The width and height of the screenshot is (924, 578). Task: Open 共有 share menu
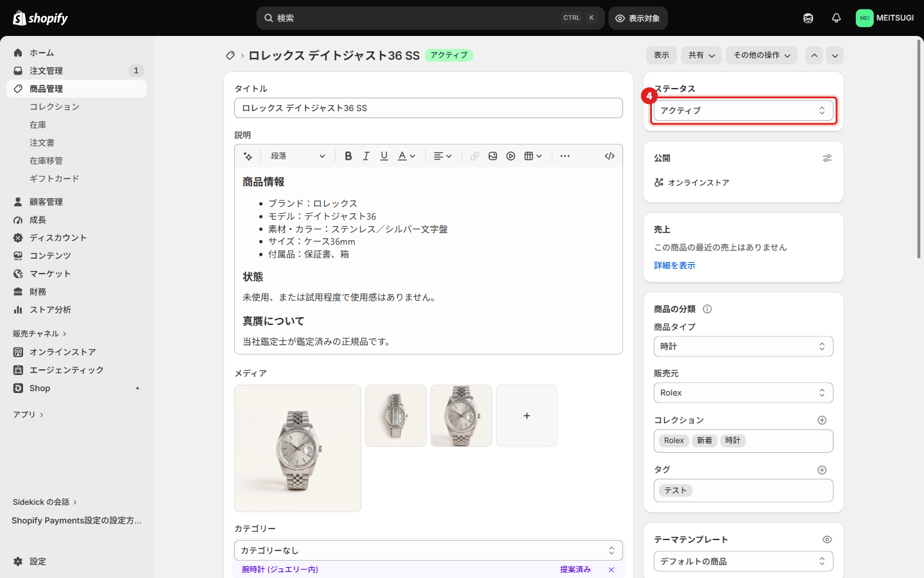coord(701,55)
